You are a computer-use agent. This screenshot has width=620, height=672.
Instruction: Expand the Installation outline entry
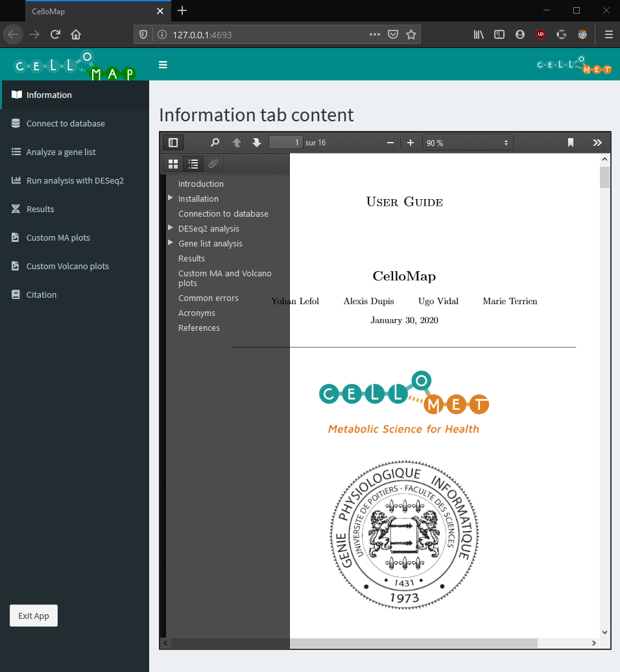(x=171, y=198)
